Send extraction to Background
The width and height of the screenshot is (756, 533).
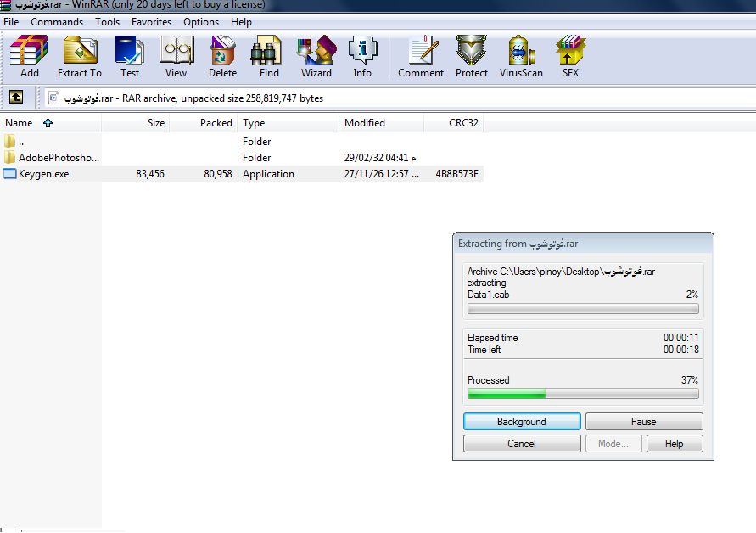(x=522, y=422)
